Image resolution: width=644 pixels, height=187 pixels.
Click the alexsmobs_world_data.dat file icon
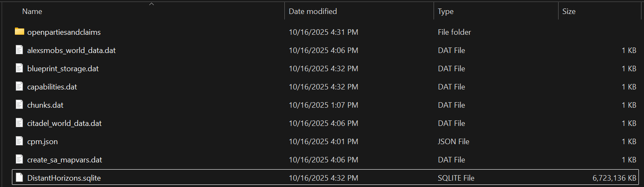click(19, 50)
